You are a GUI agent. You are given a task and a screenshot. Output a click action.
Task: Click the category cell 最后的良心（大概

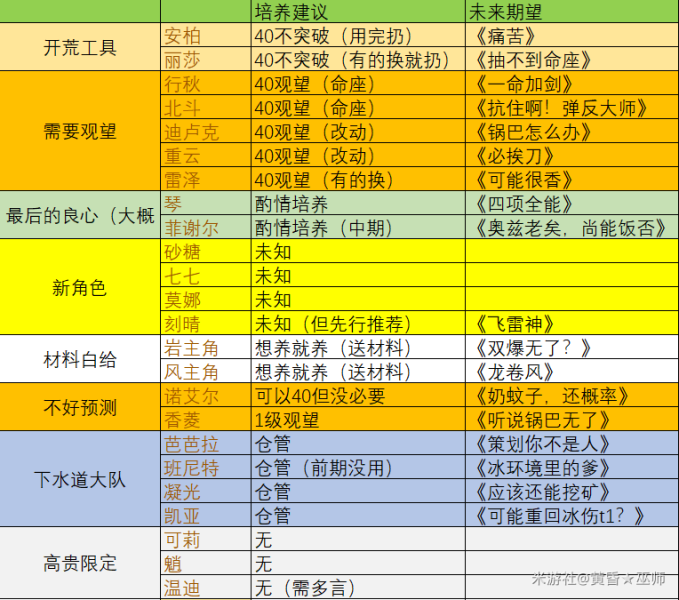click(80, 215)
